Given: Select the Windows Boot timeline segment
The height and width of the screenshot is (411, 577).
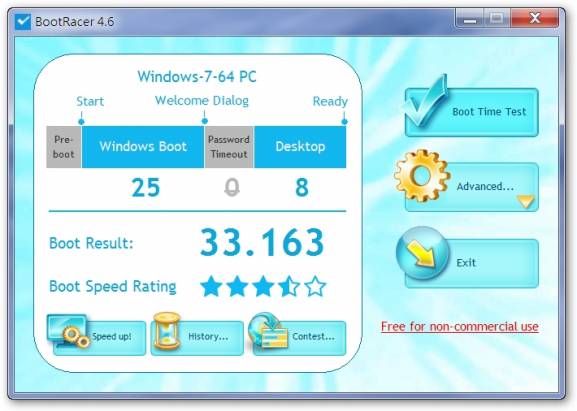Looking at the screenshot, I should tap(143, 147).
